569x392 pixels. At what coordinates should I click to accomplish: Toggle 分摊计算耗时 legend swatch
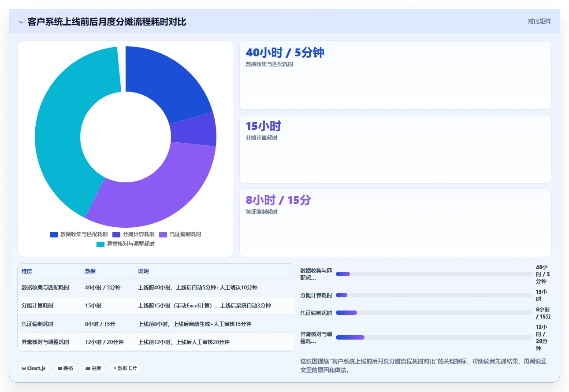coord(116,234)
